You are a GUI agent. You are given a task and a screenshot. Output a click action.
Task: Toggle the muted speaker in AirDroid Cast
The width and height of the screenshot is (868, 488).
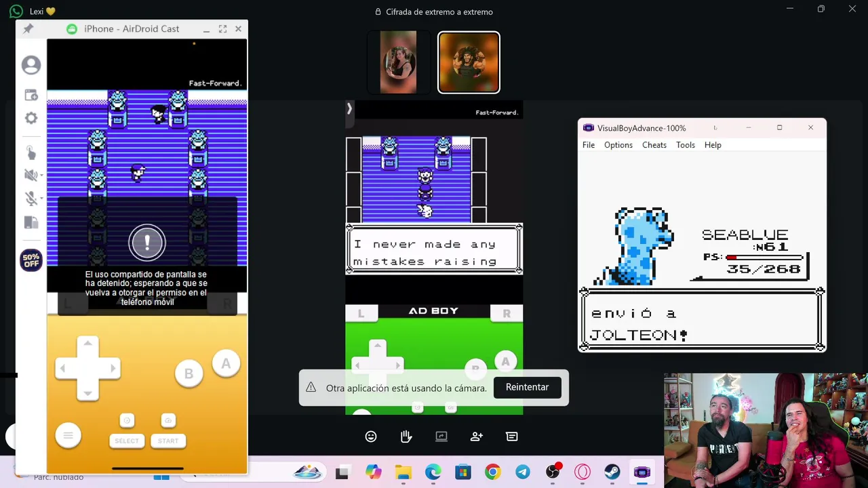[30, 175]
